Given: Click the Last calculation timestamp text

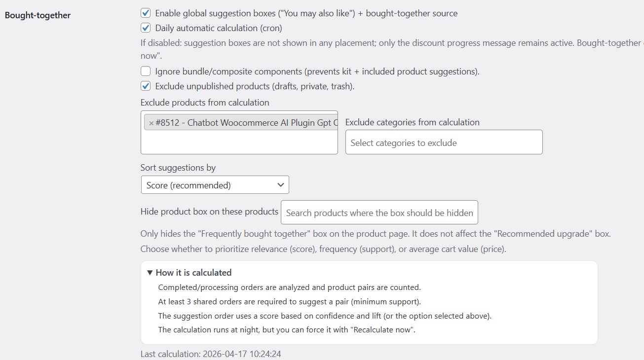Looking at the screenshot, I should click(211, 354).
